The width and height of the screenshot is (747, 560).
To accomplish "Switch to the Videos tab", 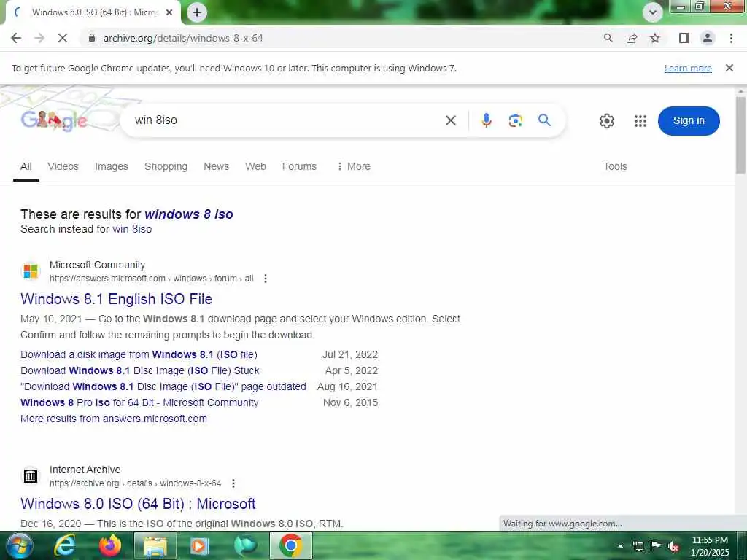I will pos(63,167).
